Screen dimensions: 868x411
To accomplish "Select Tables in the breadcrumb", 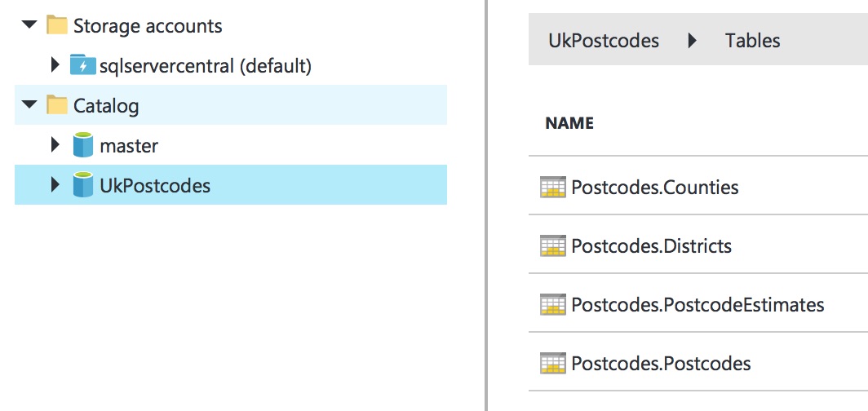I will coord(752,40).
